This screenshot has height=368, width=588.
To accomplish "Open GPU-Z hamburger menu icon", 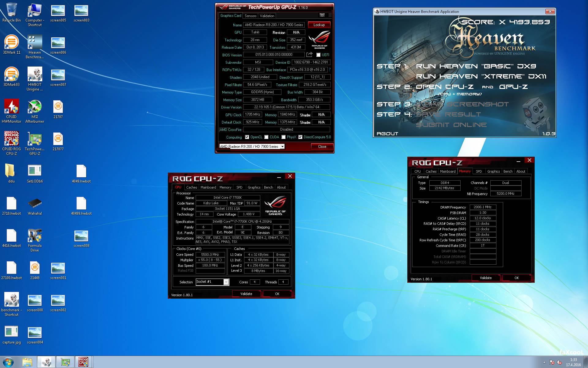I will coord(330,15).
